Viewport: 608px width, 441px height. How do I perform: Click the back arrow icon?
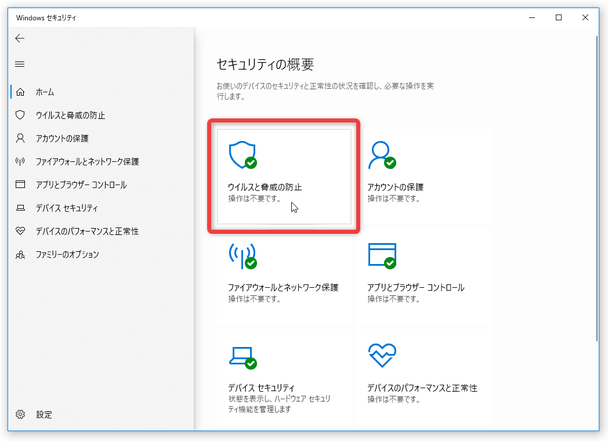(x=20, y=38)
